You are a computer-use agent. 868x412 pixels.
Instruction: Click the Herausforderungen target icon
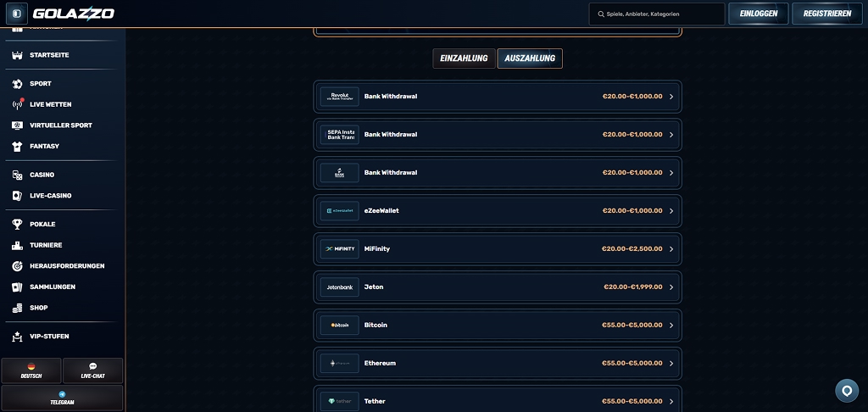tap(17, 266)
